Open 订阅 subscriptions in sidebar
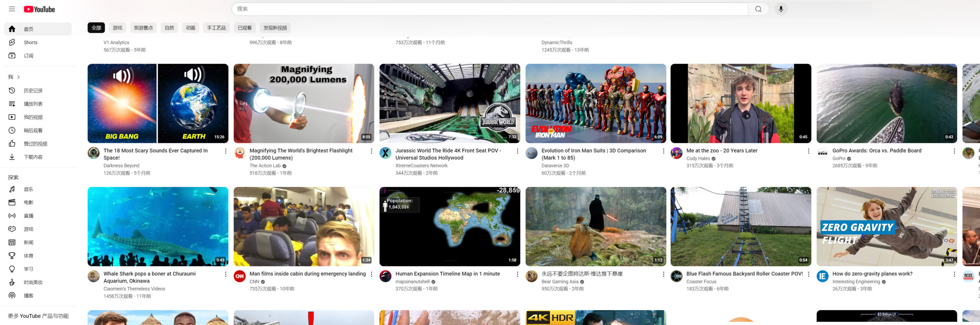 pos(38,56)
